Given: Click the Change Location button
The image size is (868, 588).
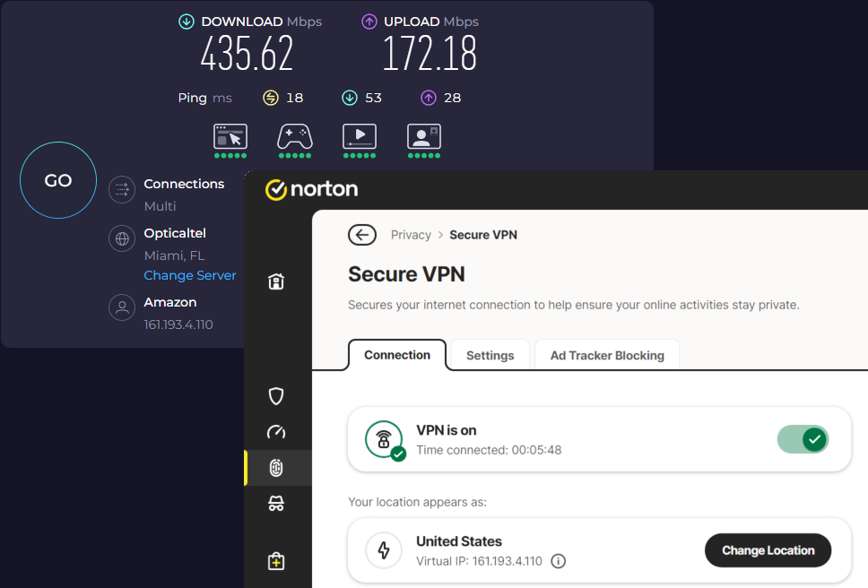Looking at the screenshot, I should (768, 550).
